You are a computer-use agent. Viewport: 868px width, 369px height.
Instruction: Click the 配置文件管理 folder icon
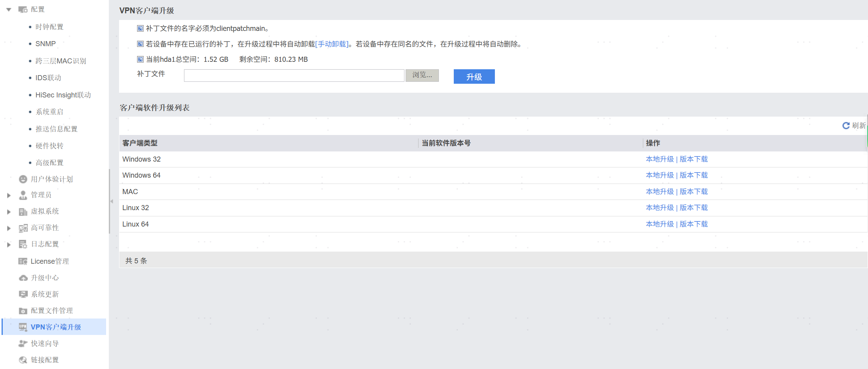pyautogui.click(x=23, y=311)
